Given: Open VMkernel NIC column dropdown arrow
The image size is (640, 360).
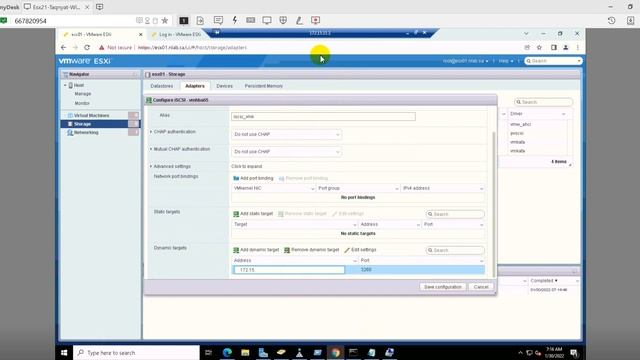Looking at the screenshot, I should pyautogui.click(x=312, y=189).
